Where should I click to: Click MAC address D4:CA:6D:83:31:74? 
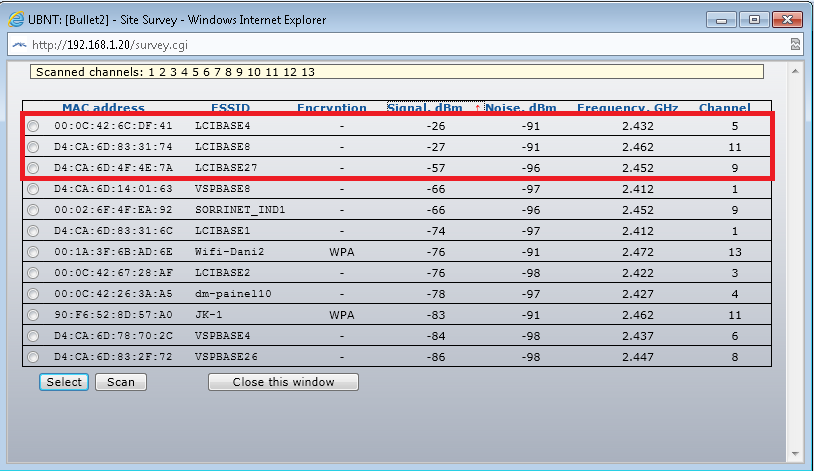coord(113,147)
